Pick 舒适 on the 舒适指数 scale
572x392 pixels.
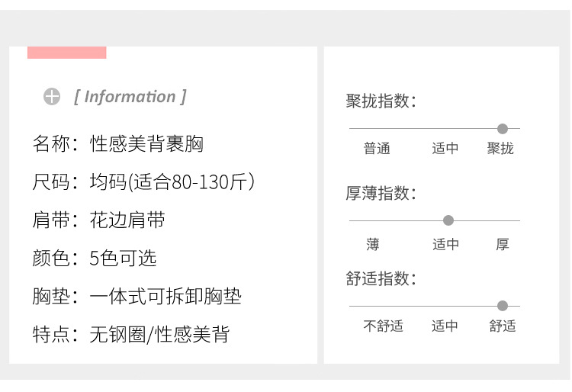pos(503,326)
